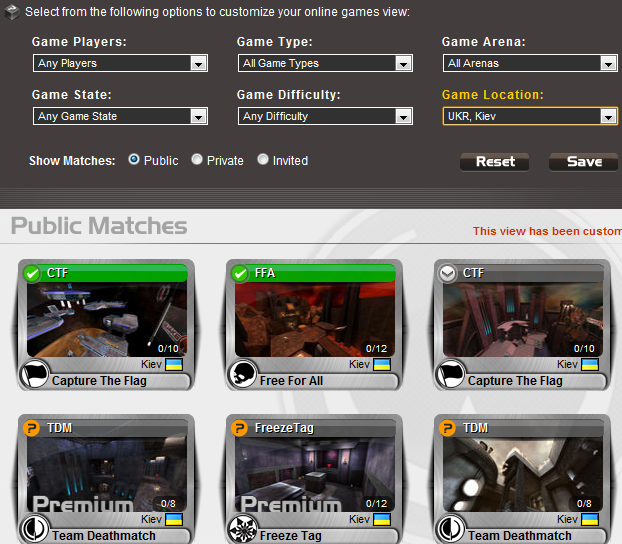Open the Game Type dropdown

point(325,63)
